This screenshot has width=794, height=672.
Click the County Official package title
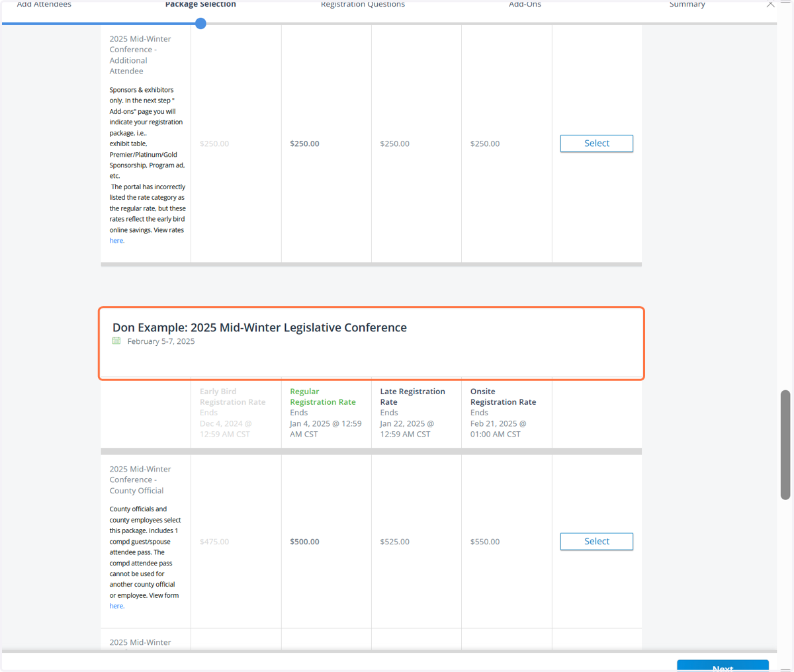click(140, 480)
